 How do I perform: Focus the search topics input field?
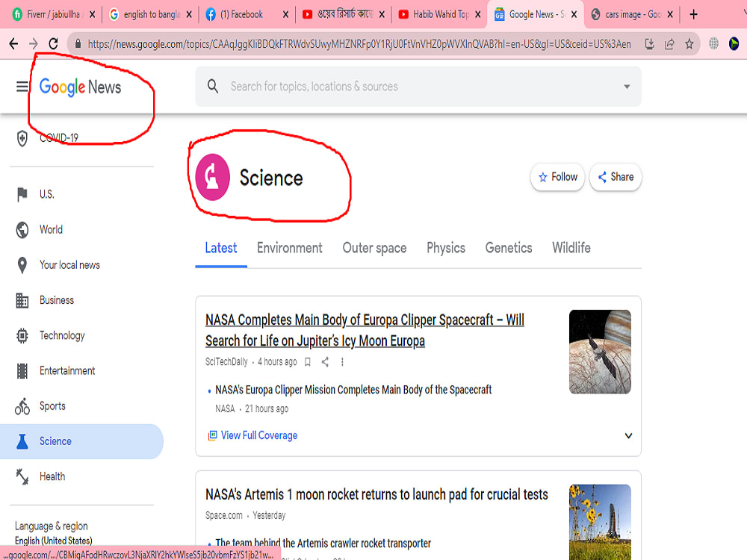pyautogui.click(x=418, y=87)
